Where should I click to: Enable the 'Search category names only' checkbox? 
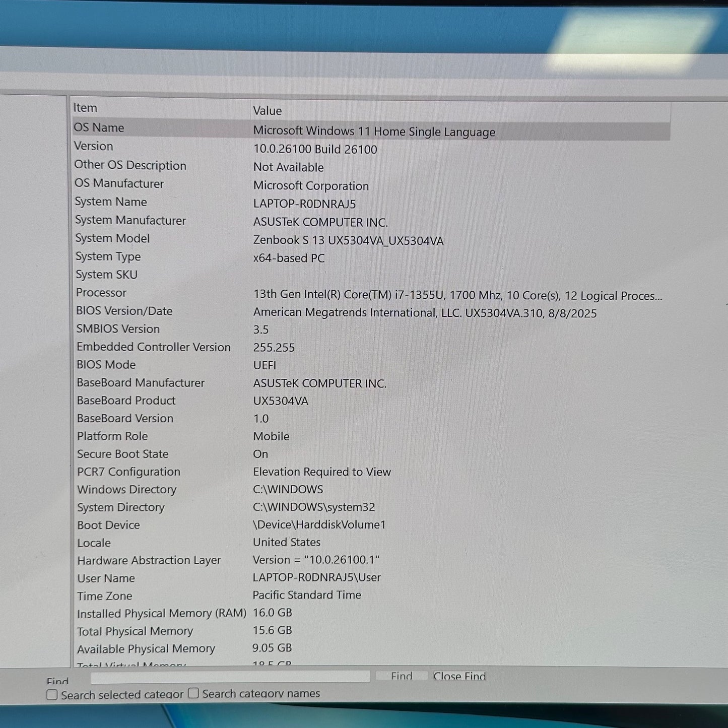193,693
